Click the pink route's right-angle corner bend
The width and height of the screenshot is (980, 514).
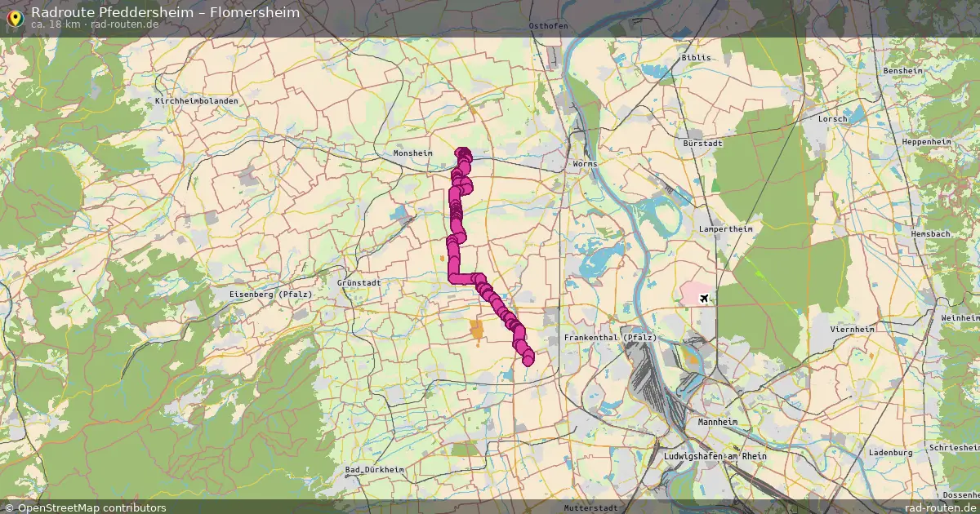point(453,278)
